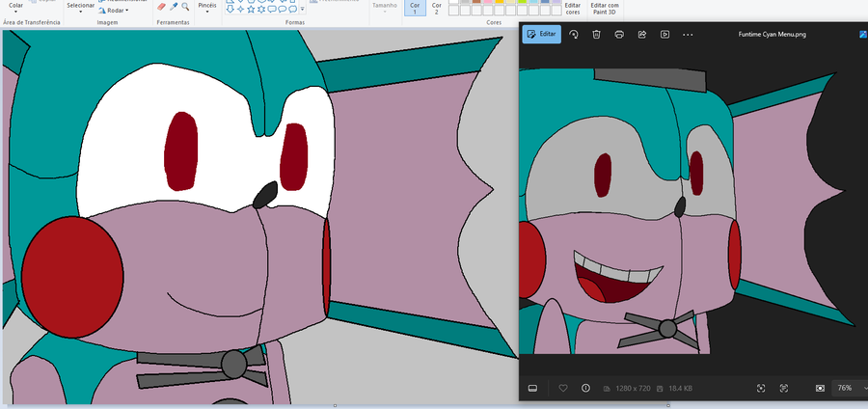
Task: Select Cor 2 background color
Action: click(x=436, y=8)
